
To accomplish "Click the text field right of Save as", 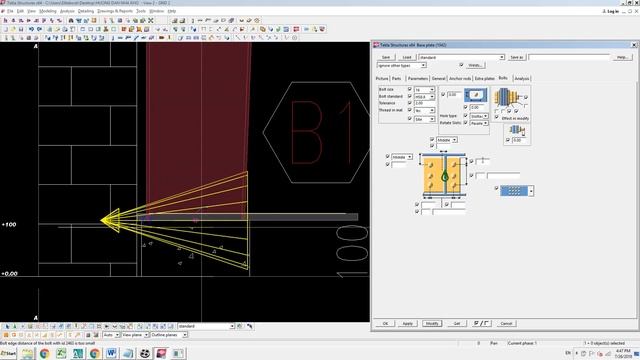I will (569, 57).
